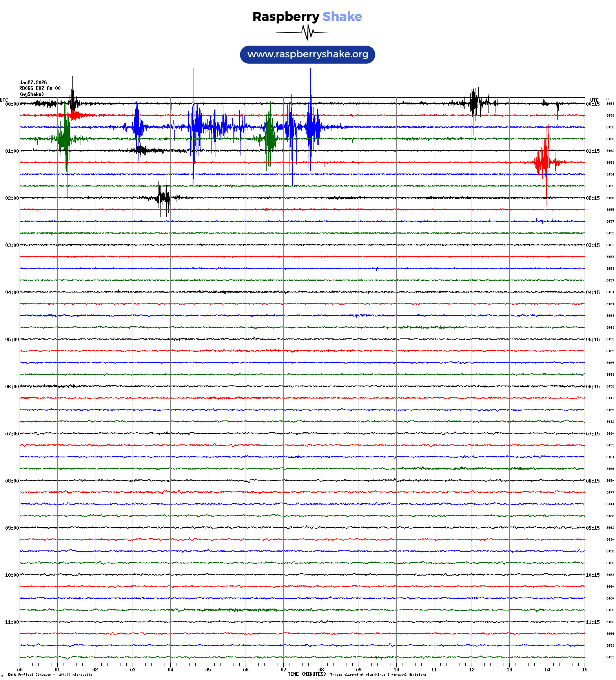The width and height of the screenshot is (616, 680).
Task: Click the 02:15 label on right axis
Action: click(x=592, y=198)
